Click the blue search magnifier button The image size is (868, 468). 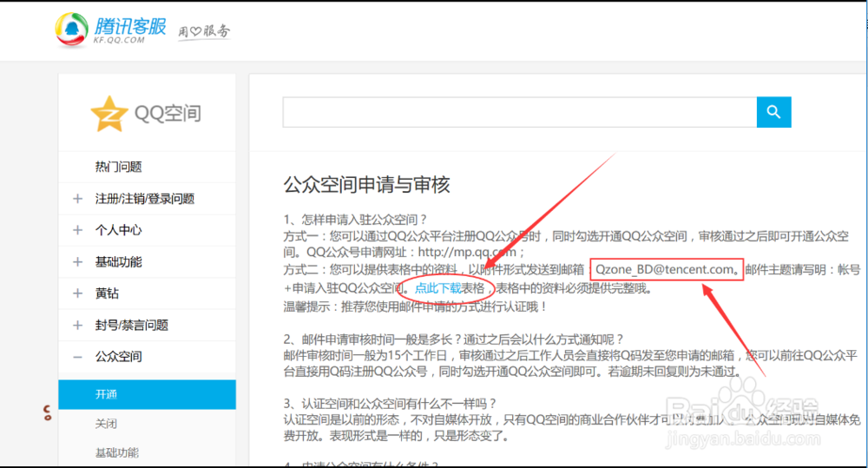(773, 112)
